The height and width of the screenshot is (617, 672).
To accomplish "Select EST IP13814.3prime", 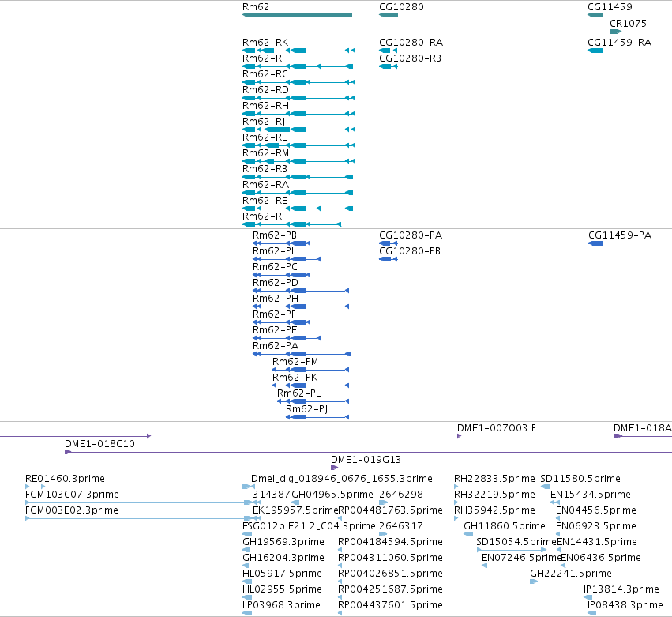I will (588, 597).
